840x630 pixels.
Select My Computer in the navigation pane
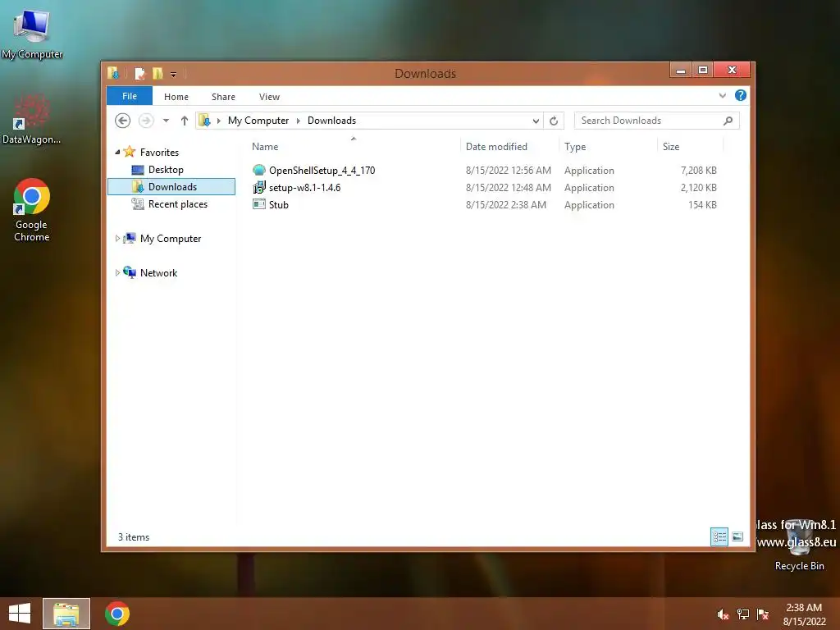coord(171,239)
